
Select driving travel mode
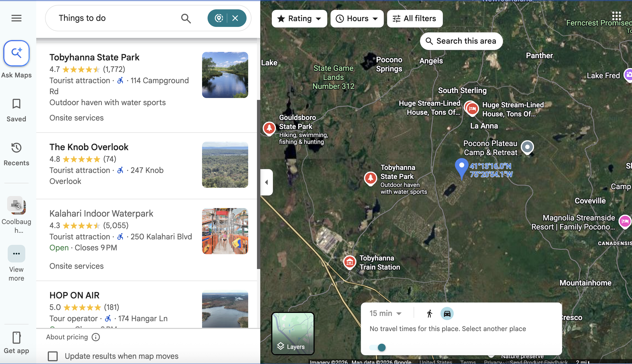(x=447, y=313)
